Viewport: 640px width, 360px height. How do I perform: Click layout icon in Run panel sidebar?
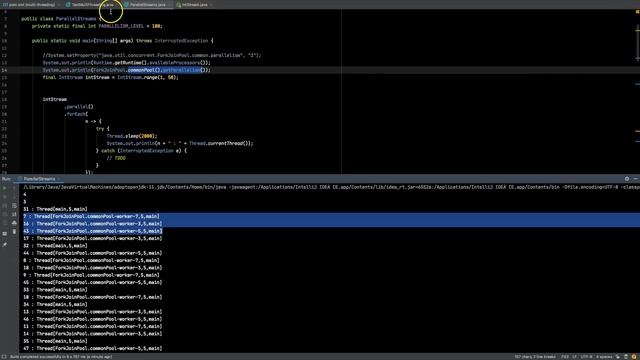click(5, 233)
